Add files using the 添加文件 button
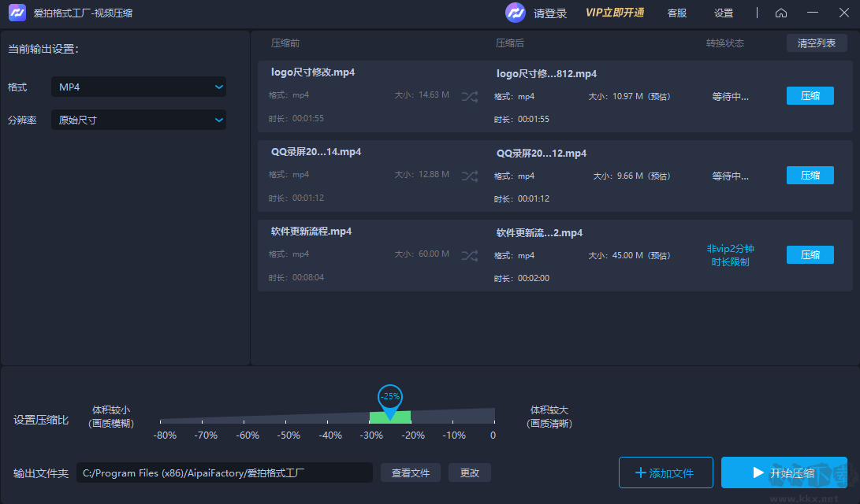This screenshot has height=504, width=860. (666, 472)
